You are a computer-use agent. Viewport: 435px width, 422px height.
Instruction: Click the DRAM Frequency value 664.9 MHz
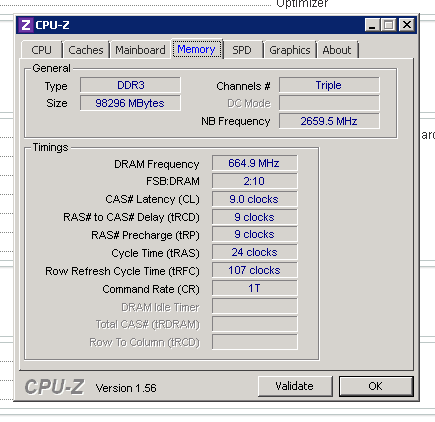[x=254, y=163]
